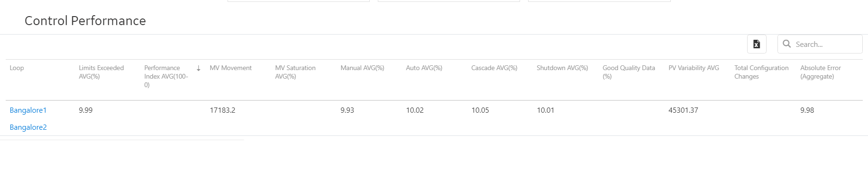
Task: Sort by the Auto AVG(%) header
Action: tap(424, 68)
